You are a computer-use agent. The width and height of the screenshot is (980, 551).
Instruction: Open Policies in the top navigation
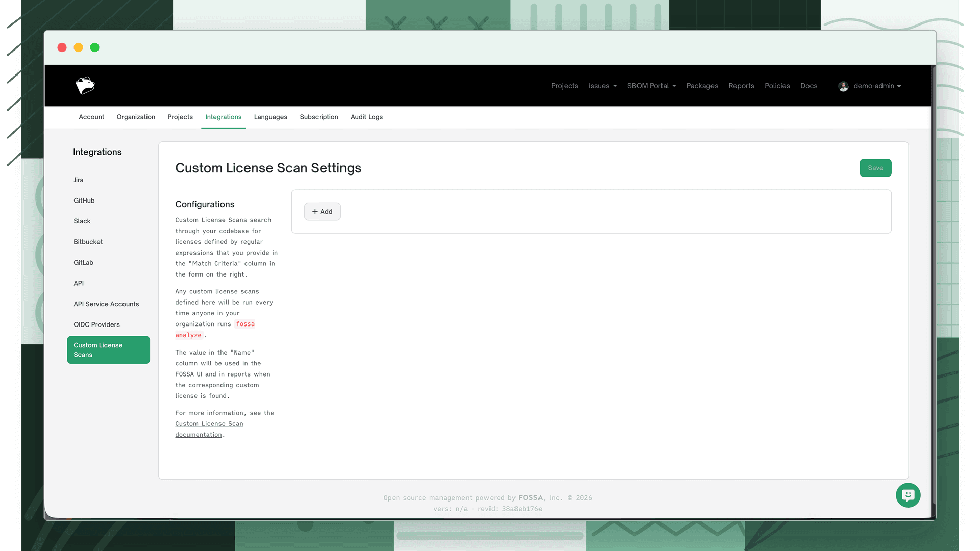click(777, 86)
